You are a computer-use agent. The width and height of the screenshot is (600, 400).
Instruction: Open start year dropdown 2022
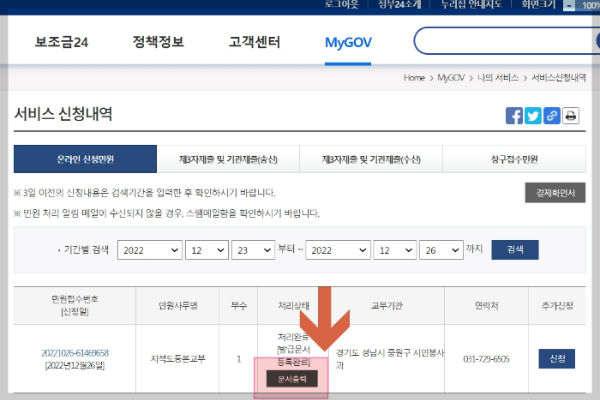pos(150,250)
